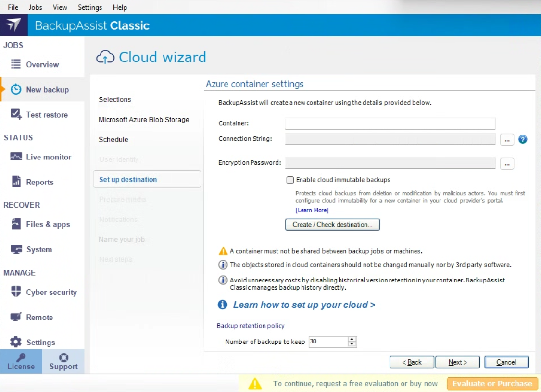Open Encryption Password ellipsis button
Screen dimensions: 541x392
507,163
